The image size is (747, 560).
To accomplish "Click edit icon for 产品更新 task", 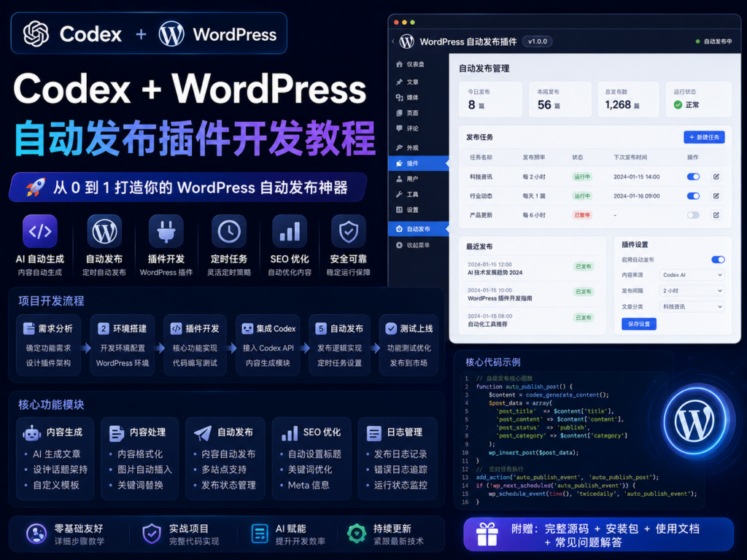I will pyautogui.click(x=716, y=215).
